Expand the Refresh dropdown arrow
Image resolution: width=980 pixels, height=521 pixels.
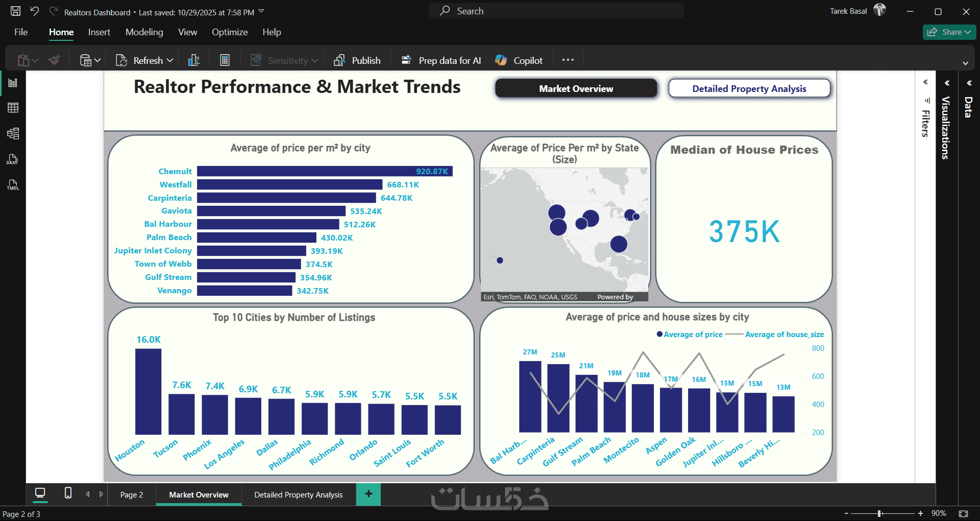(170, 61)
